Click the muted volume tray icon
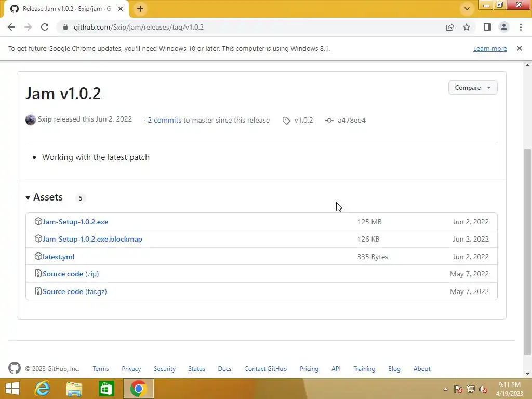 (483, 389)
